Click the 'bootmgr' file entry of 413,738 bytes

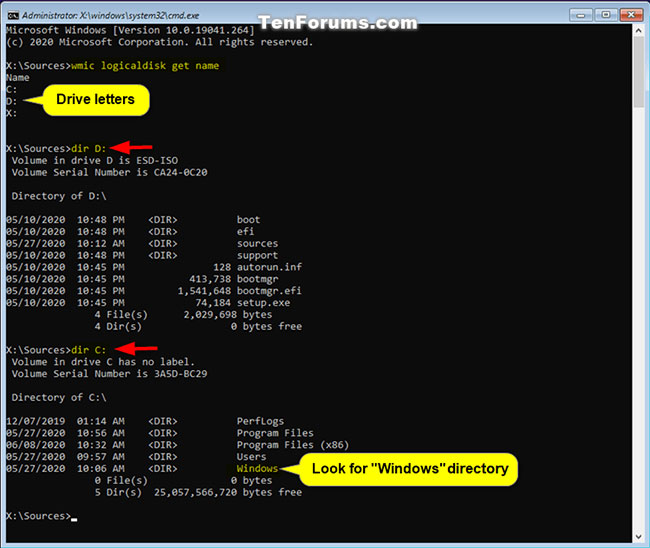coord(257,279)
